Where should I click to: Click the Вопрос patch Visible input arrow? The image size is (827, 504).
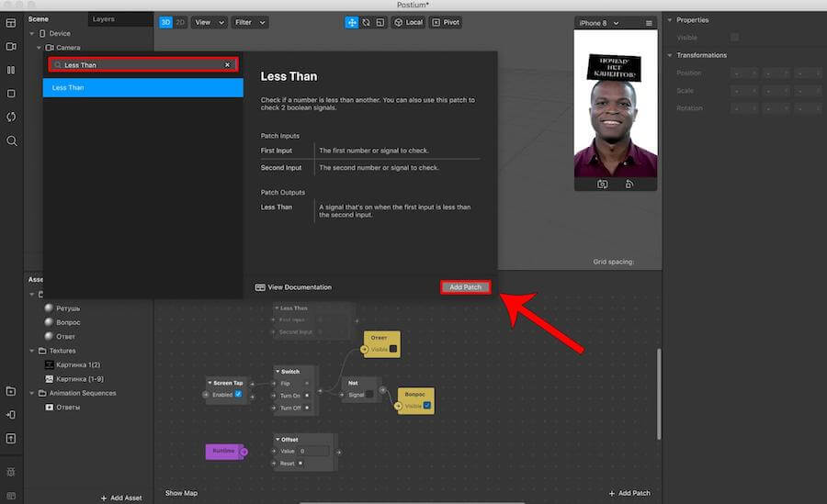398,406
